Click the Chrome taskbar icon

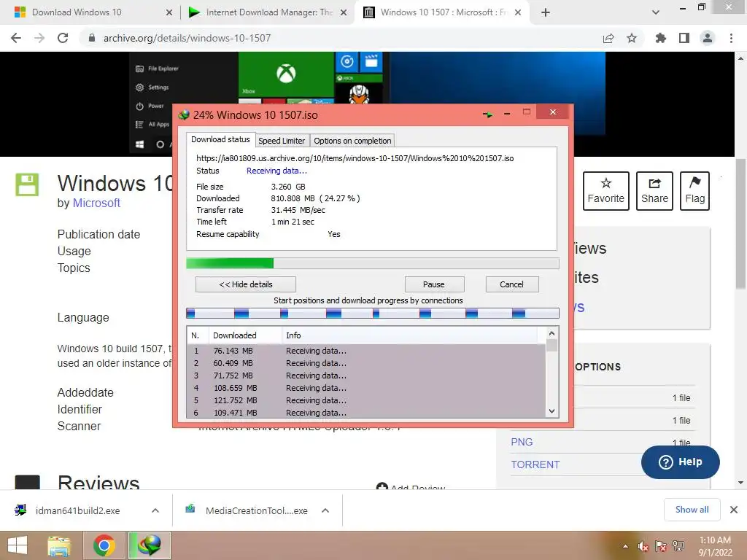pyautogui.click(x=104, y=545)
